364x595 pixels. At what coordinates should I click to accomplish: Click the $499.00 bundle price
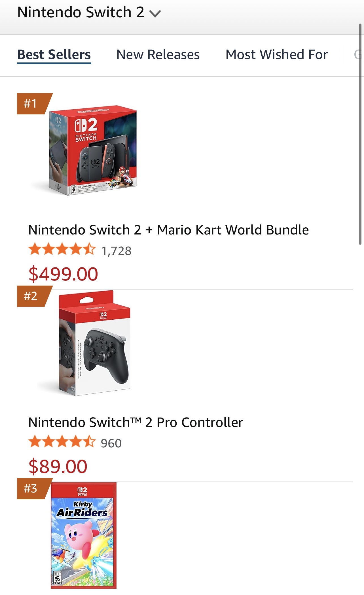pyautogui.click(x=63, y=274)
